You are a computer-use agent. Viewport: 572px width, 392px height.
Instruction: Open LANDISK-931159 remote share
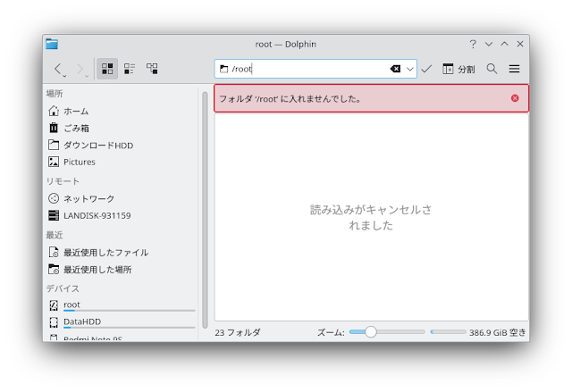pos(122,216)
